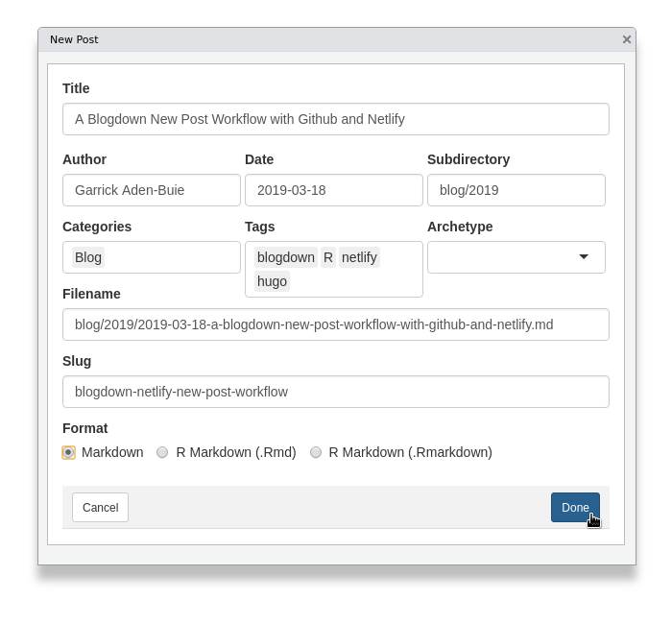Close the New Post dialog with X icon
672x624 pixels.
pyautogui.click(x=626, y=39)
